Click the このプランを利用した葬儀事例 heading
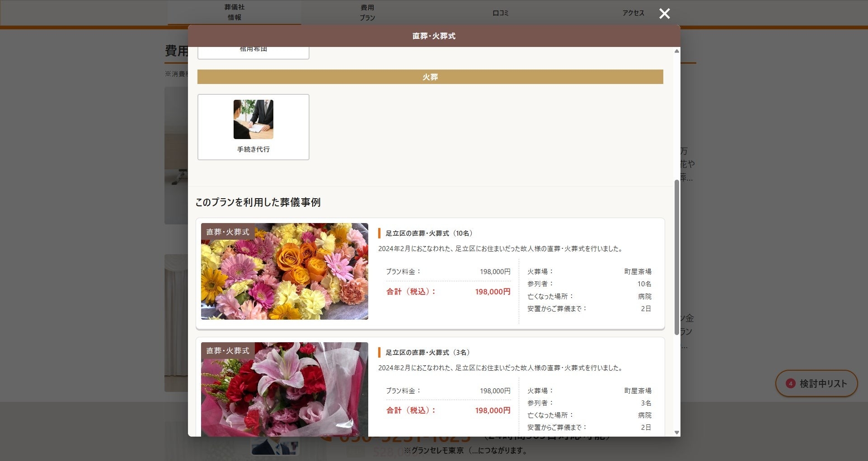This screenshot has height=461, width=868. pos(258,202)
